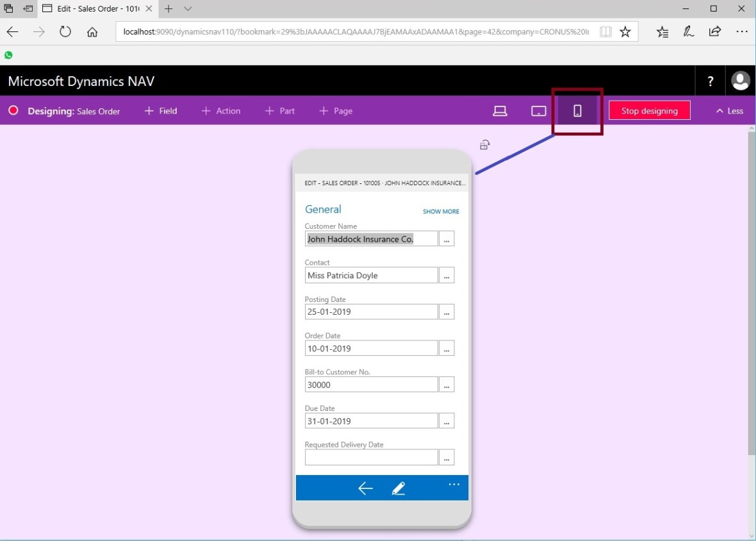Viewport: 756px width, 541px height.
Task: Collapse designer bar with Less
Action: 729,111
